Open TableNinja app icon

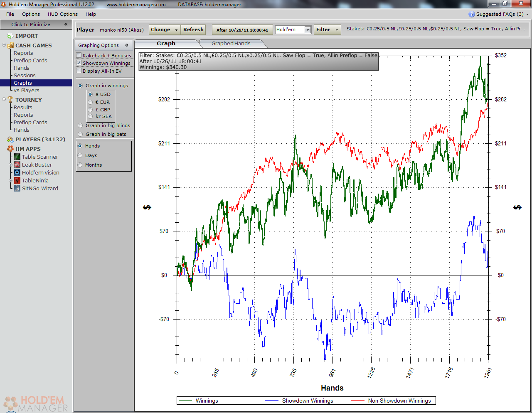[x=17, y=180]
